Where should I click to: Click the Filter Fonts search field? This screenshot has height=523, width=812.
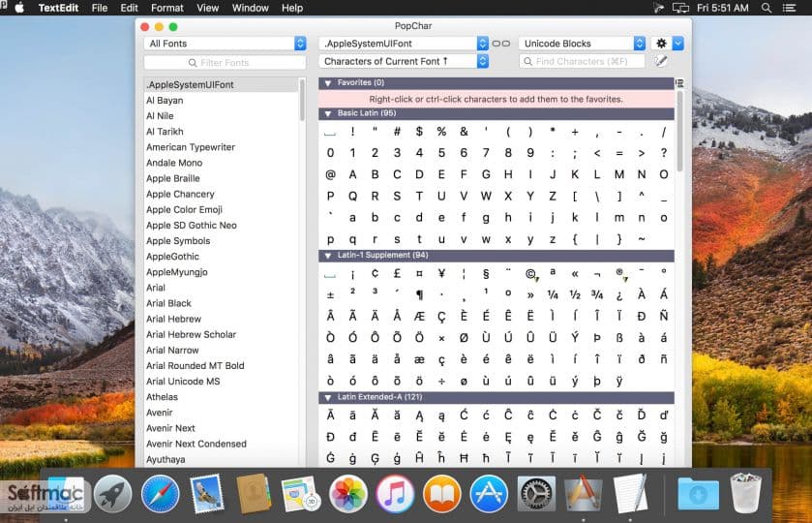(225, 62)
